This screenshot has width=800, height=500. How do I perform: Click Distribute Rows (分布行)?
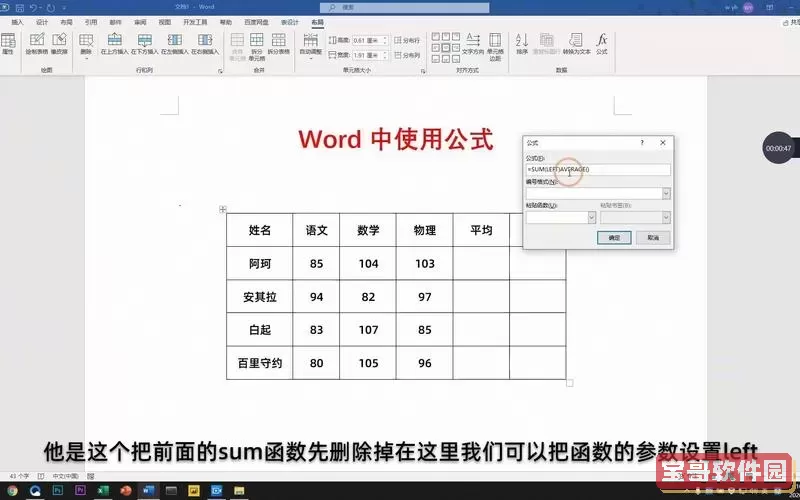coord(407,40)
